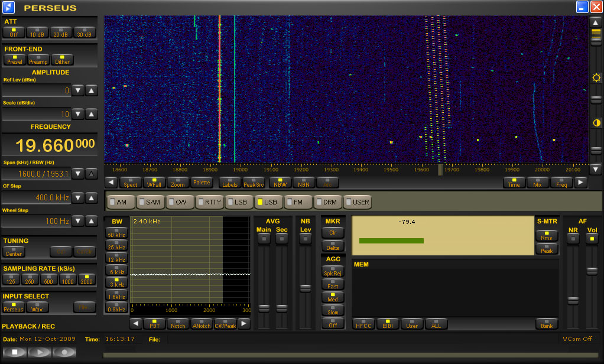Turn AGC Off
Image resolution: width=604 pixels, height=364 pixels.
tap(333, 324)
